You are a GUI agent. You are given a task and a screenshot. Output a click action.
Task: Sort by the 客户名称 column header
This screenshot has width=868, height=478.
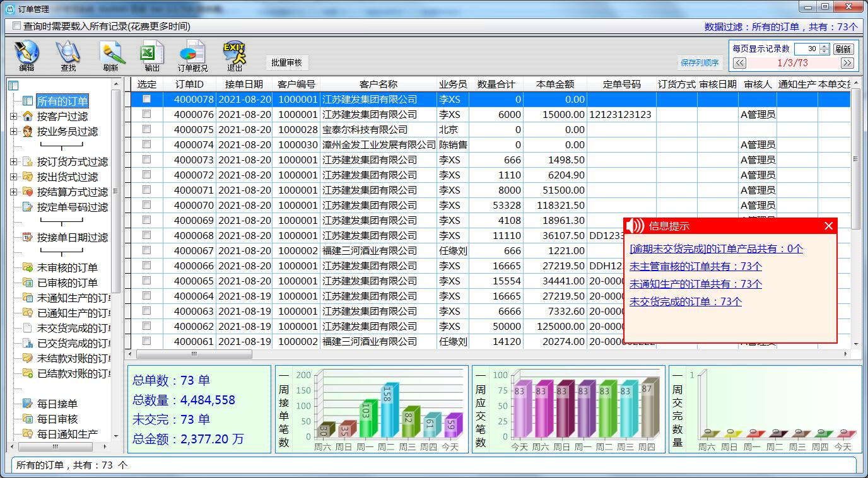point(378,85)
